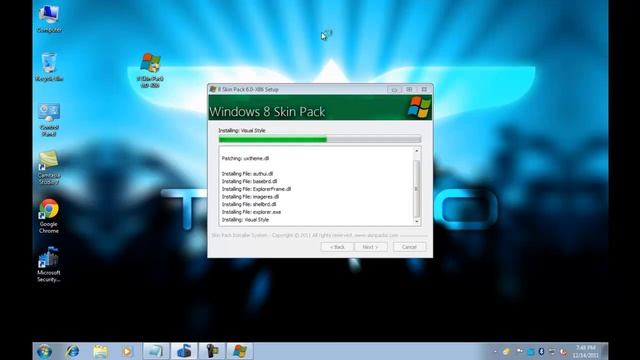640x360 pixels.
Task: Select the 8 Skin Pack installer desktop icon
Action: click(x=150, y=70)
